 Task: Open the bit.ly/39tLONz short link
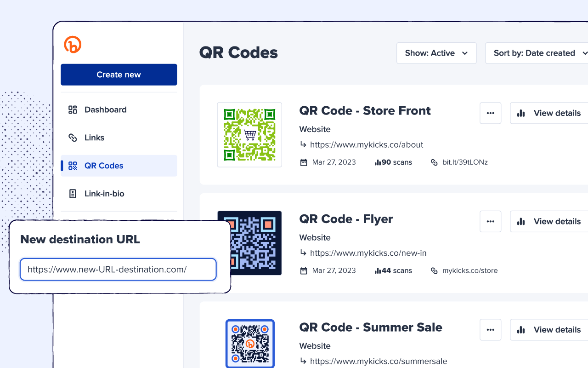point(464,162)
